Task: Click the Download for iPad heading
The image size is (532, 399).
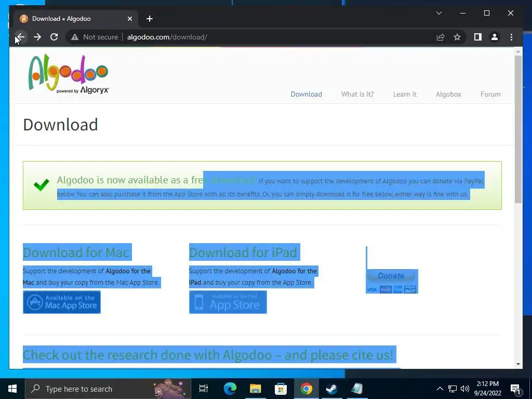Action: tap(243, 252)
